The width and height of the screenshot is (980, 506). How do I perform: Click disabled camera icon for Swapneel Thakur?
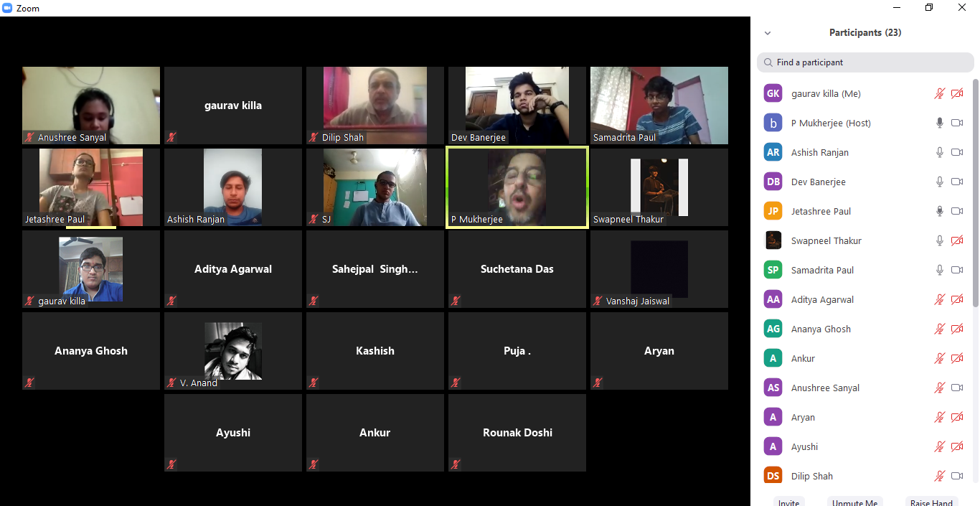(x=956, y=240)
